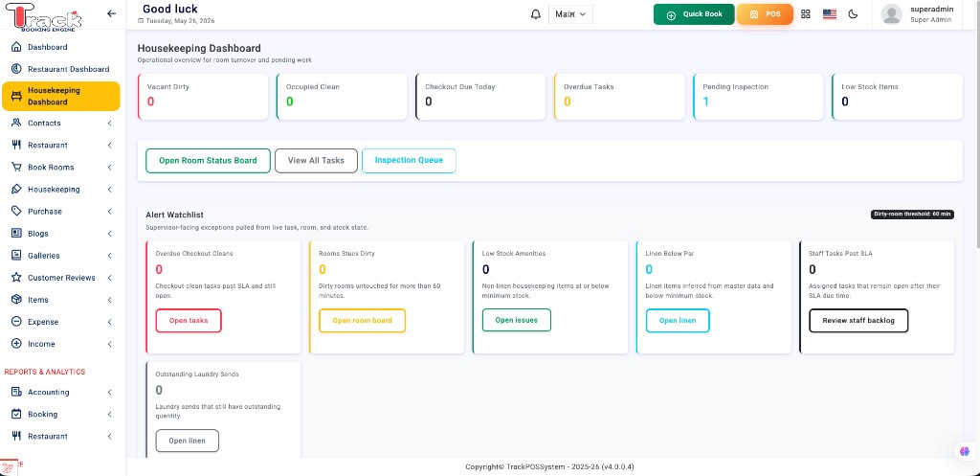Click Open linen under Linen Below Par

click(678, 320)
